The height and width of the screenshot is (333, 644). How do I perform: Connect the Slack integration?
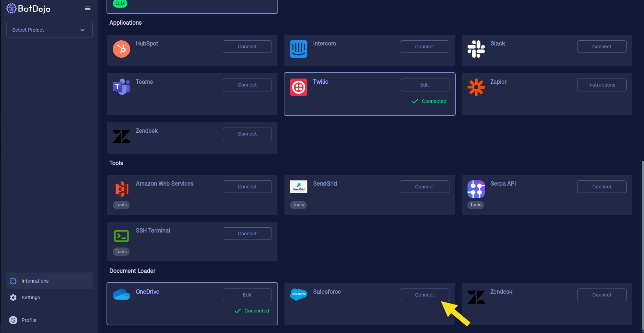602,47
